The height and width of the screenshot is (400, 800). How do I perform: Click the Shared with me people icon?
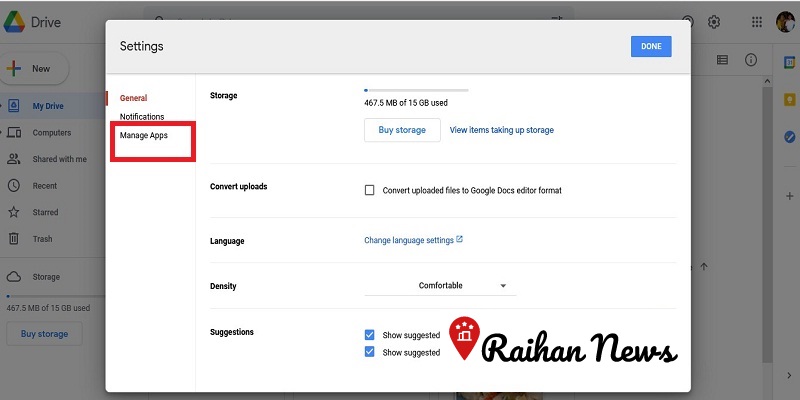coord(14,159)
